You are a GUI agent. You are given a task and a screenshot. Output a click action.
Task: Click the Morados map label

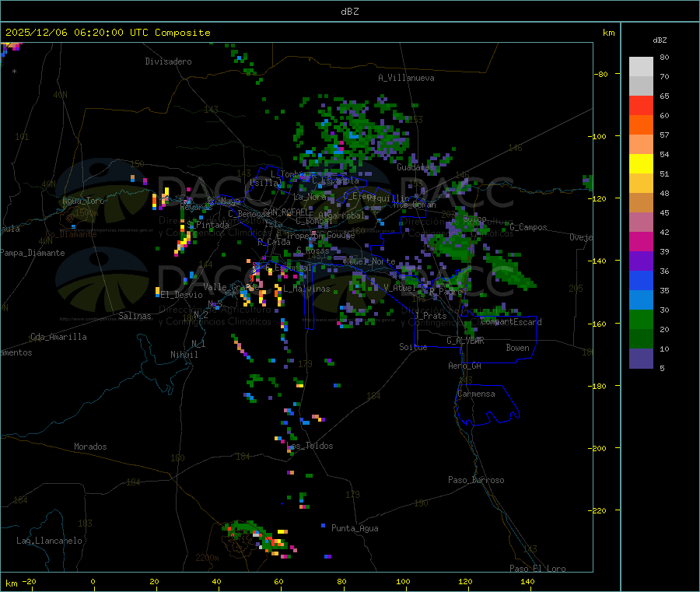90,447
